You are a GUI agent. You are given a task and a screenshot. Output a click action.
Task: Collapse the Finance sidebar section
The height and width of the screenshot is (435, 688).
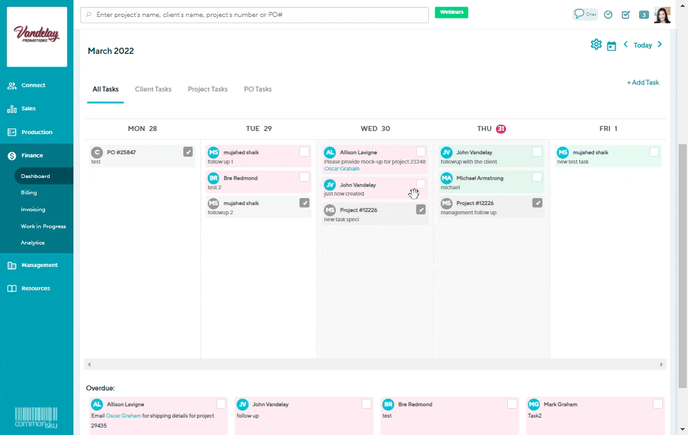click(x=33, y=155)
